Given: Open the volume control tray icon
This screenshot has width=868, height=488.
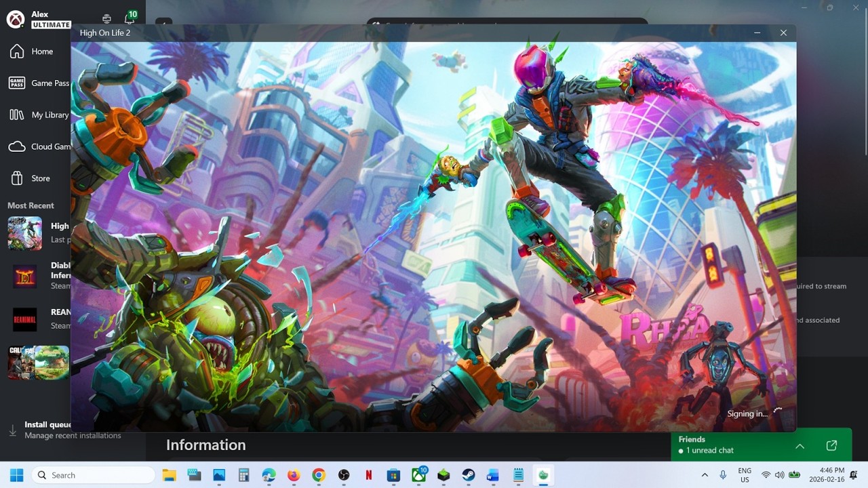Looking at the screenshot, I should click(779, 475).
